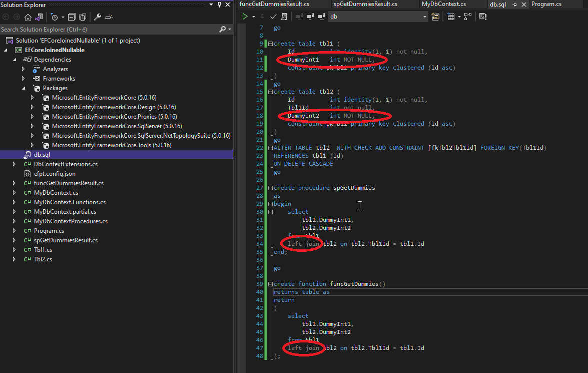Click the Packages folder icon
Screen dimensions: 588x373
click(x=37, y=88)
